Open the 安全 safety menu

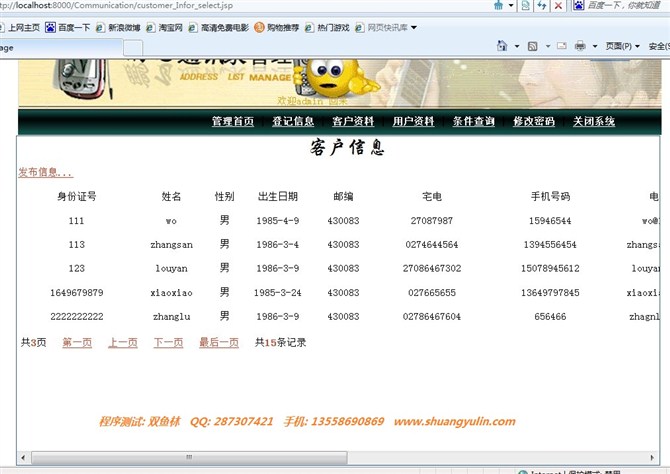(x=658, y=46)
